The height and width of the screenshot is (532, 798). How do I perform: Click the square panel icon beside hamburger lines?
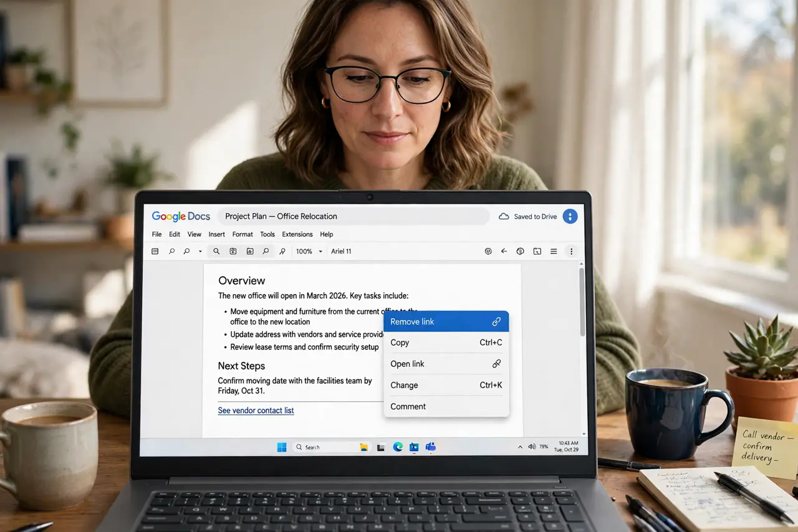point(537,251)
